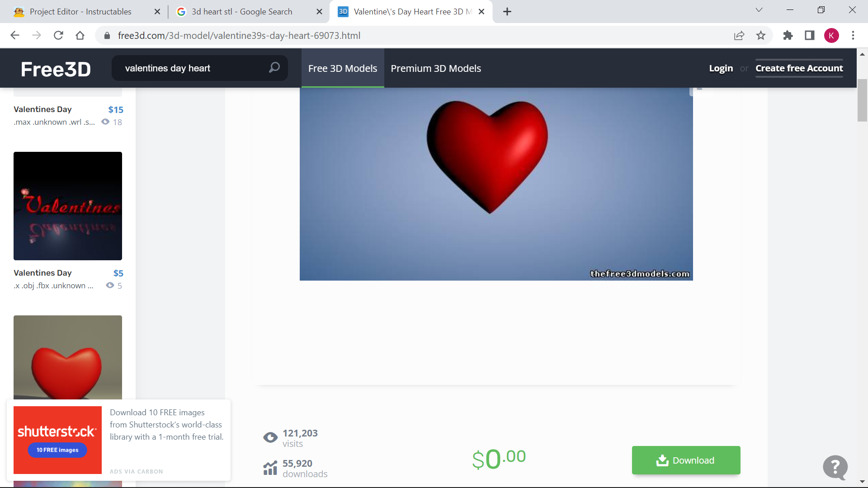Open the tab search chevron
This screenshot has height=488, width=868.
759,9
